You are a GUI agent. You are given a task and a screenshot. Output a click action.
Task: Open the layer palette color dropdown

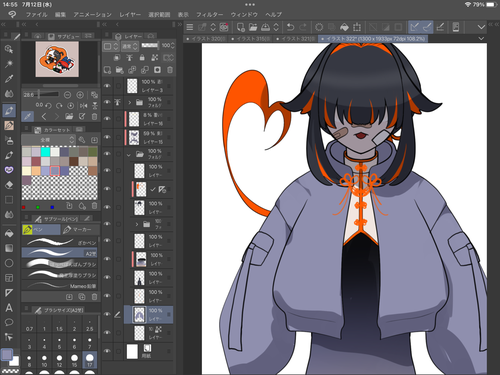tap(111, 46)
